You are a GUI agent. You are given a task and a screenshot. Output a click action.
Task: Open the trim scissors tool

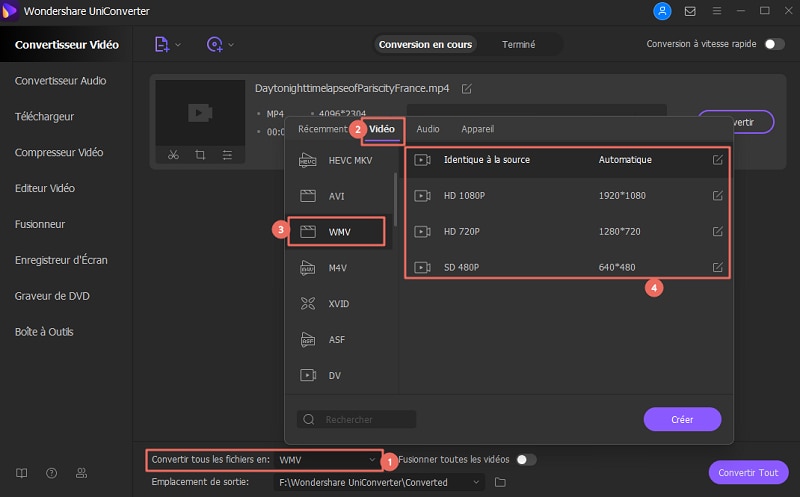click(x=173, y=155)
